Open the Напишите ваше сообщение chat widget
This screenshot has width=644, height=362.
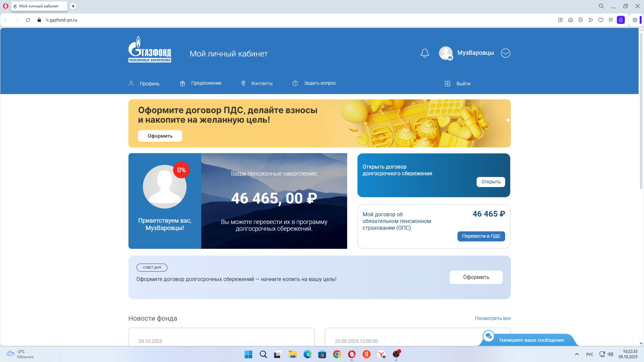531,340
